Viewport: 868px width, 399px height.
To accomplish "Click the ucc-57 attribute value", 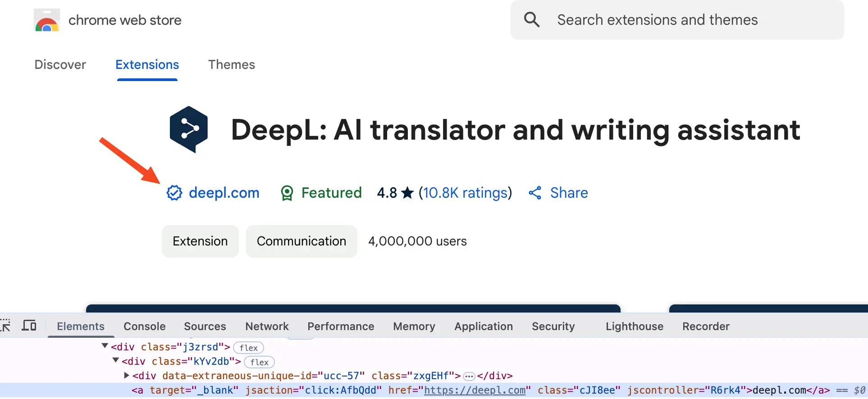I will pyautogui.click(x=341, y=376).
